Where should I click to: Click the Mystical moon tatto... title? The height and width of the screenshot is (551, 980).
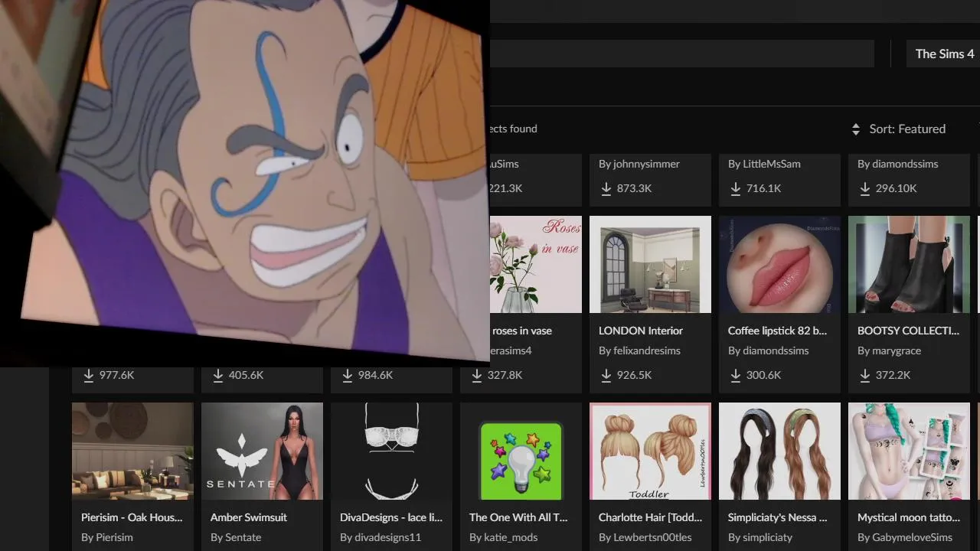click(909, 517)
